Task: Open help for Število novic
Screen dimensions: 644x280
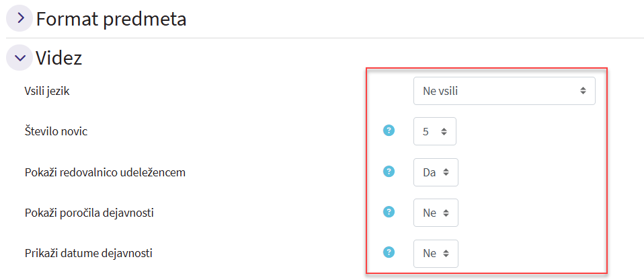Action: tap(389, 131)
